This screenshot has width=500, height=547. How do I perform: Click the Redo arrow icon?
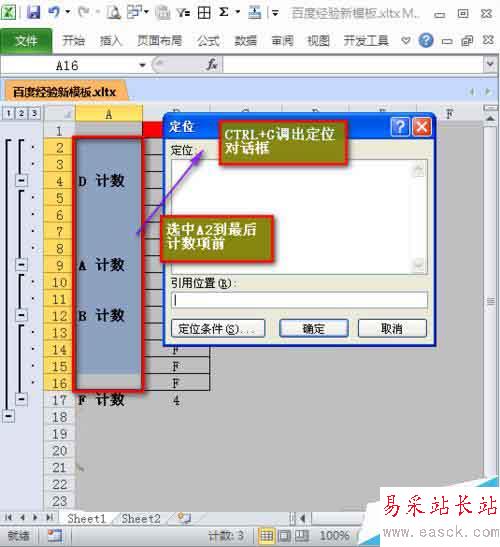(x=84, y=13)
